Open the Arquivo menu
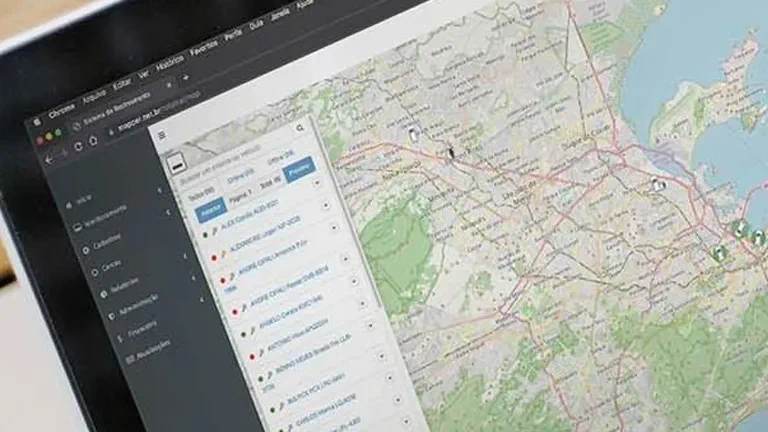The image size is (768, 432). coord(94,95)
